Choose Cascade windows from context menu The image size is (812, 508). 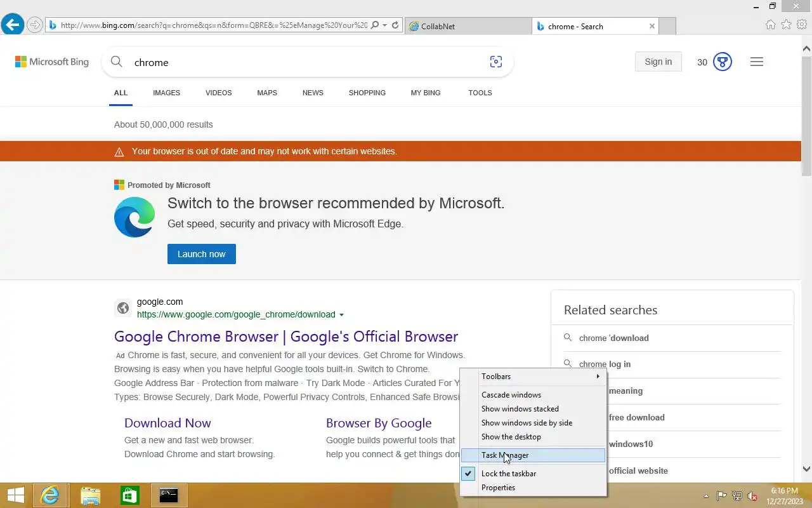point(533,395)
